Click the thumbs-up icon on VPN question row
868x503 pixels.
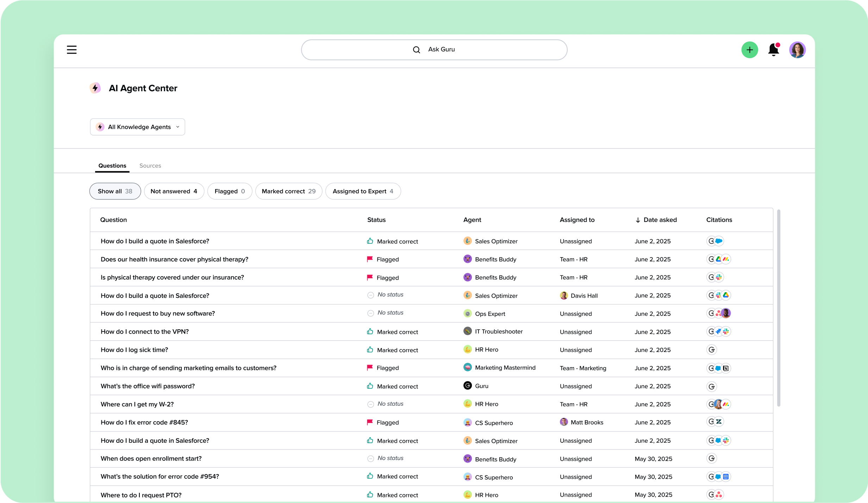click(370, 331)
